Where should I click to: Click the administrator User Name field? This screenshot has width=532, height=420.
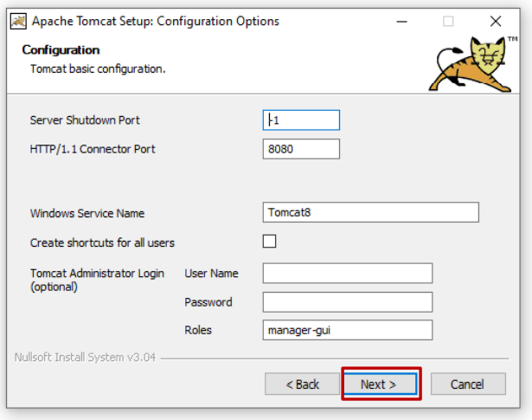pyautogui.click(x=348, y=273)
